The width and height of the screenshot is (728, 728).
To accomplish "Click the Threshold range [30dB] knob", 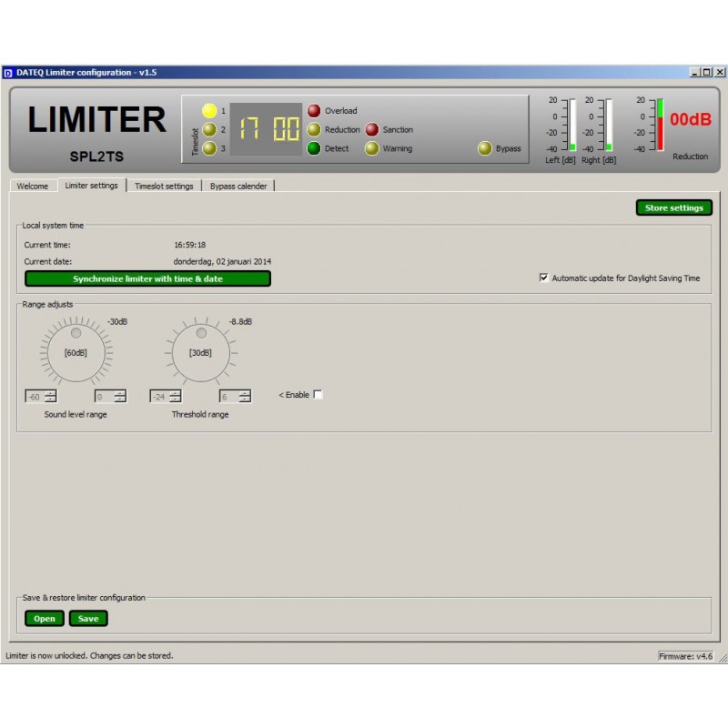I will (201, 353).
